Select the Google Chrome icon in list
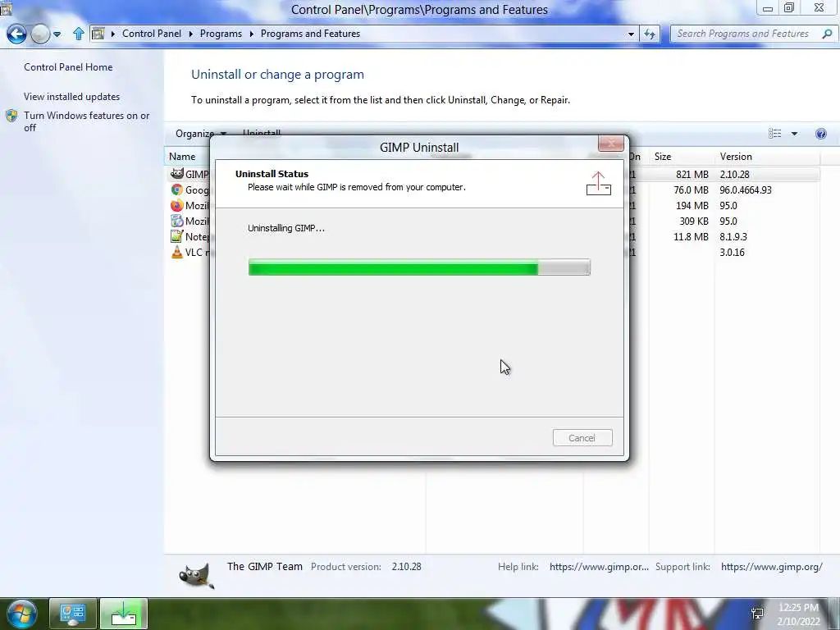The height and width of the screenshot is (630, 840). coord(177,189)
